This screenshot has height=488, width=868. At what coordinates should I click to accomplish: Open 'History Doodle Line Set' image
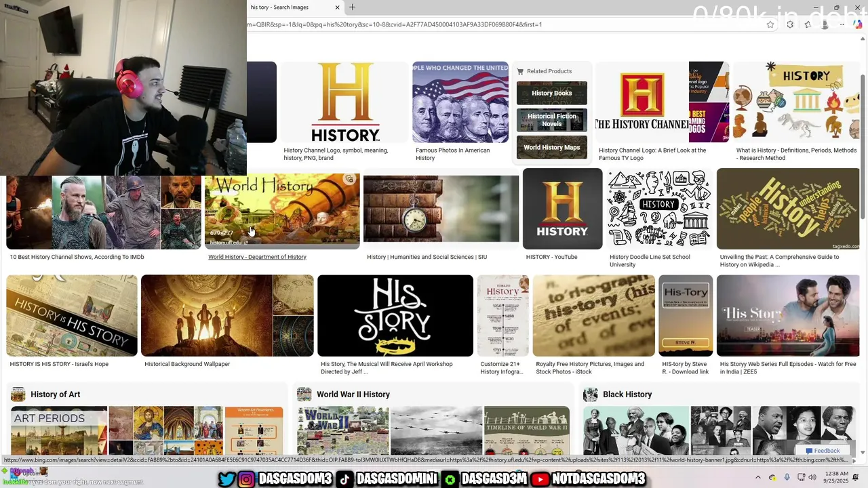(x=659, y=209)
